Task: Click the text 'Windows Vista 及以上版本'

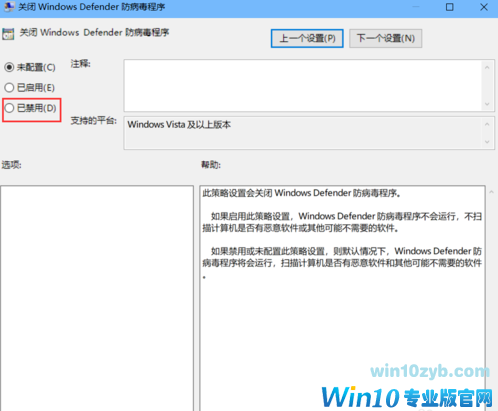Action: (179, 125)
